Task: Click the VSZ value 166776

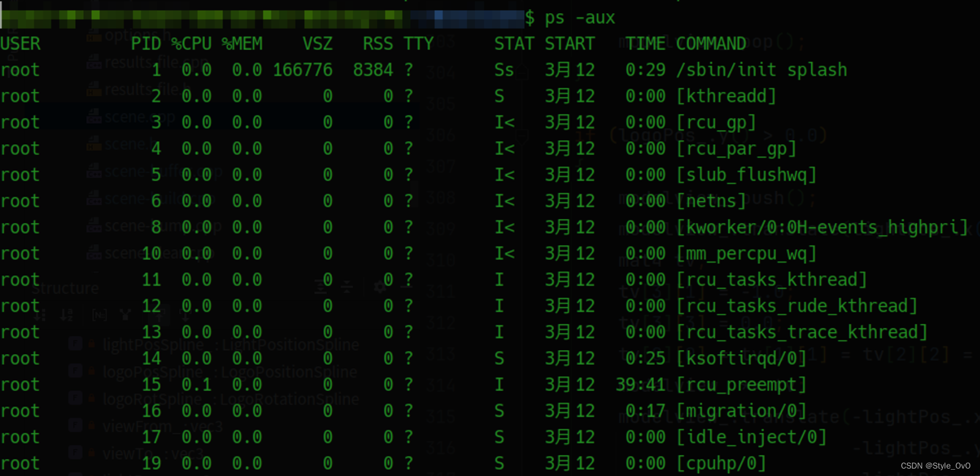Action: [x=303, y=70]
